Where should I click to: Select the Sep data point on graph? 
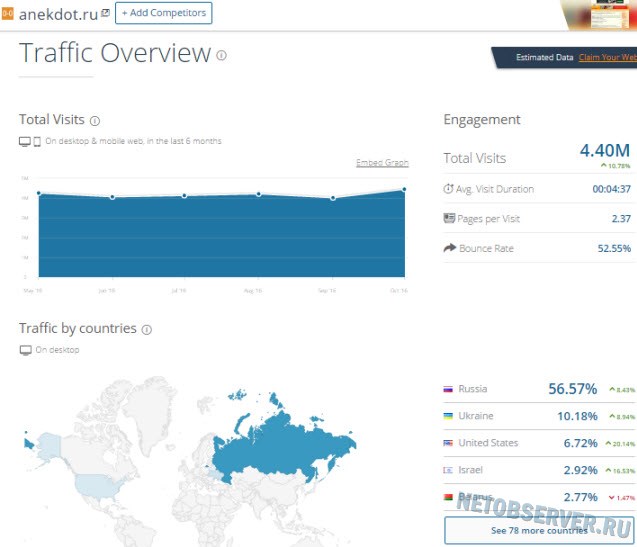333,198
